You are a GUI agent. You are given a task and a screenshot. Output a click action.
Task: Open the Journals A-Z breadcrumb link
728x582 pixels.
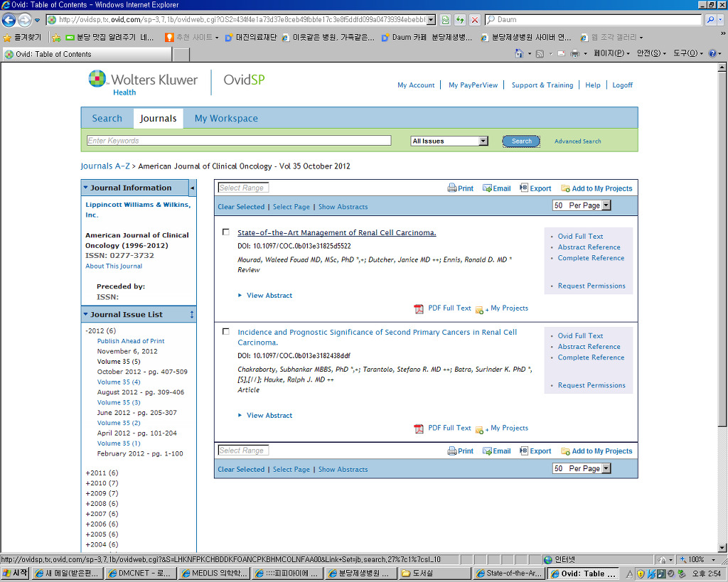[x=105, y=166]
